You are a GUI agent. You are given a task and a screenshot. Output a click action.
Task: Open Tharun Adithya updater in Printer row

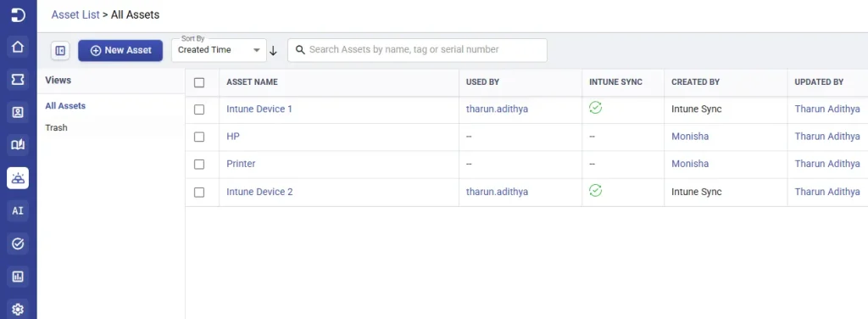tap(827, 164)
